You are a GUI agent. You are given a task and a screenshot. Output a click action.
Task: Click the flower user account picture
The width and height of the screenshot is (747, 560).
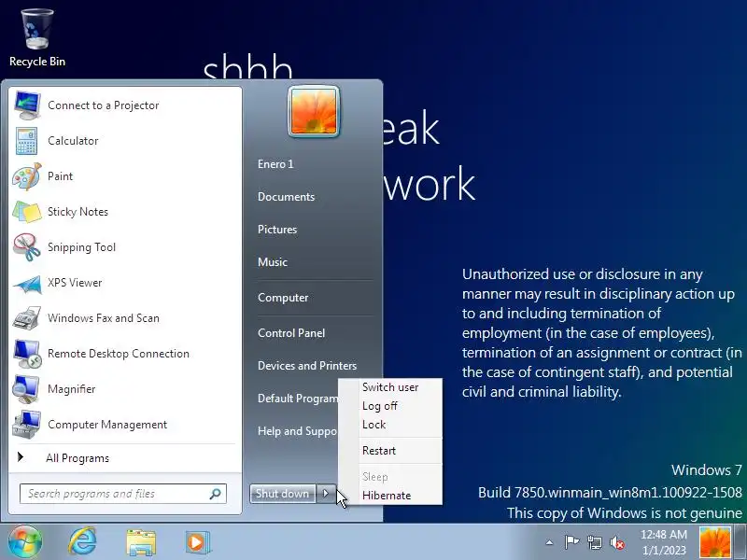314,111
